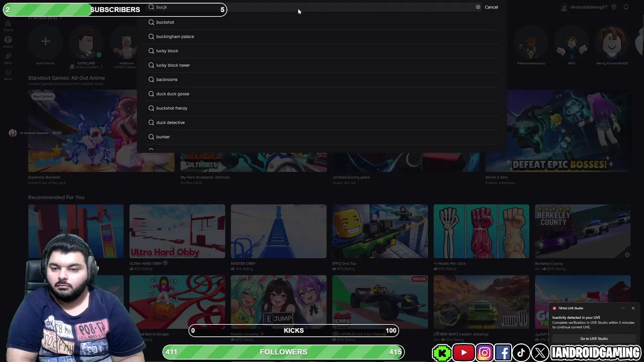Viewport: 644px width, 362px height.
Task: Click the Add Friends plus icon
Action: point(45,42)
